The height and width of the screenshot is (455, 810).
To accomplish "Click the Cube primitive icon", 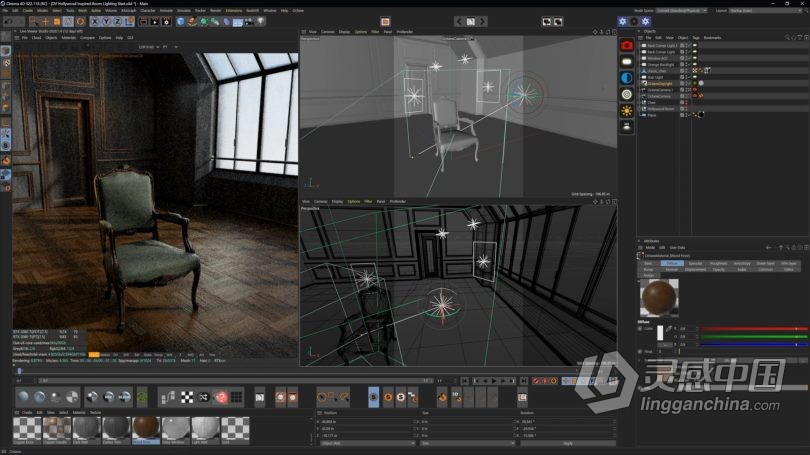I will (181, 22).
